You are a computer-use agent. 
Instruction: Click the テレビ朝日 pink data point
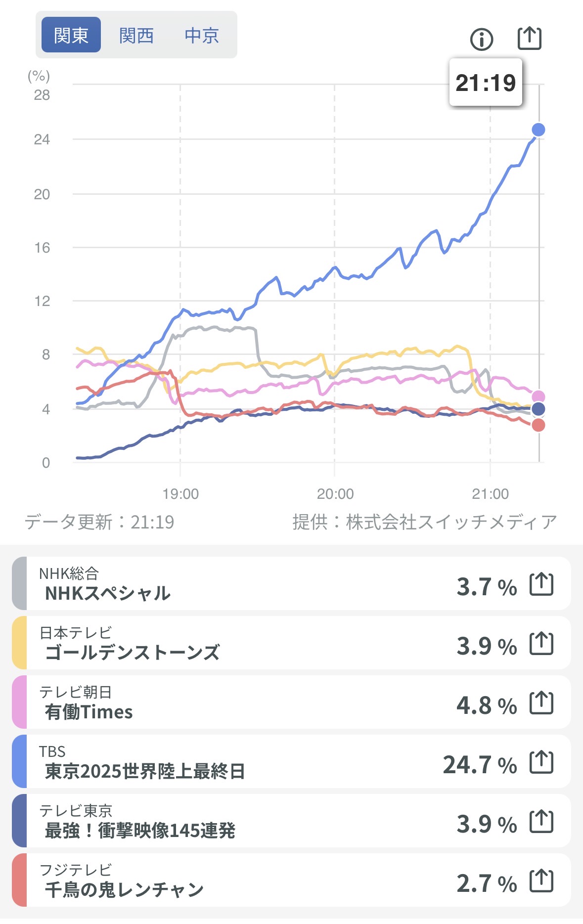coord(538,396)
